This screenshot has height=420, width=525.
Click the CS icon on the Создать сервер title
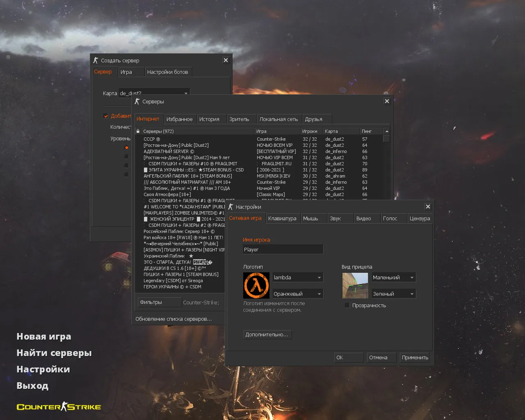[96, 60]
